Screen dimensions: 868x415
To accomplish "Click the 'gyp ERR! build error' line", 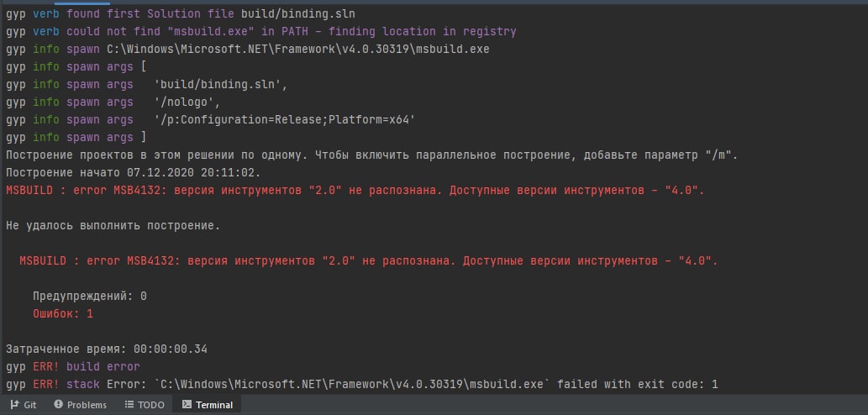I will coord(73,367).
